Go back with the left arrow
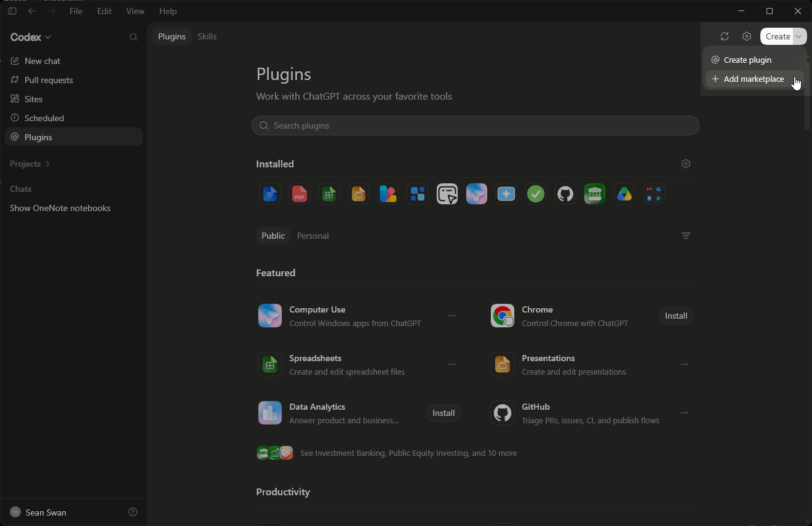This screenshot has height=526, width=812. coord(32,11)
